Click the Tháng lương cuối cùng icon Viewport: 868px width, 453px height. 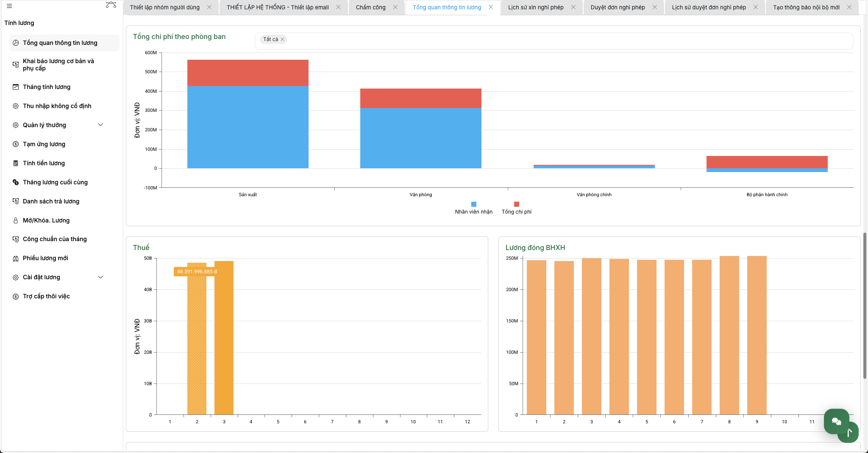(16, 182)
